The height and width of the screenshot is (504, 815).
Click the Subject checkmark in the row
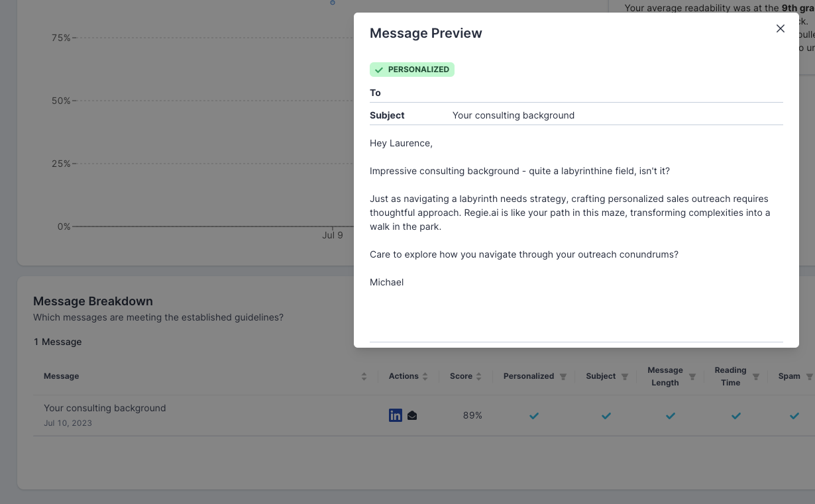(606, 416)
